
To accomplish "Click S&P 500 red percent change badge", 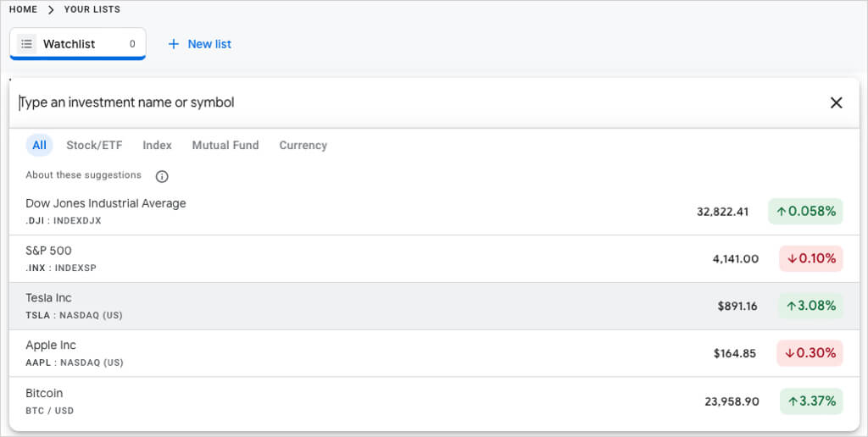I will tap(811, 258).
